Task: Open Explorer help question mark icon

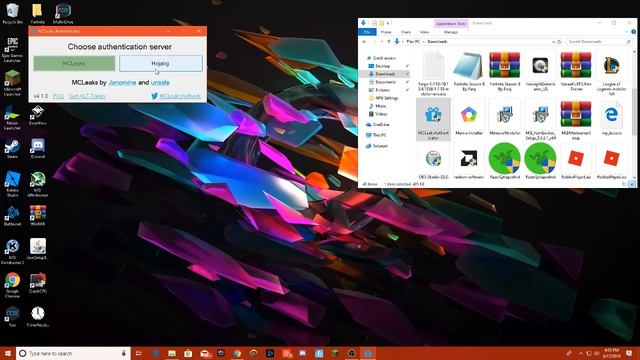Action: point(633,32)
